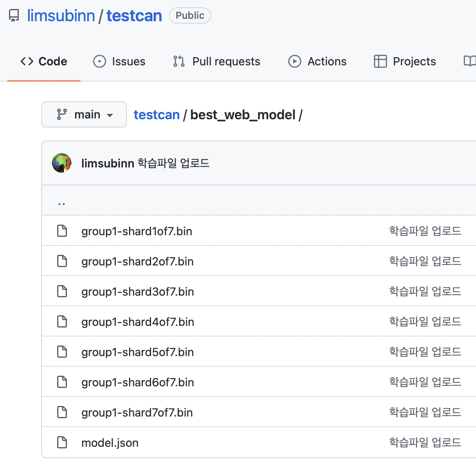The image size is (476, 468).
Task: Go to testcan root in the breadcrumb
Action: [157, 115]
